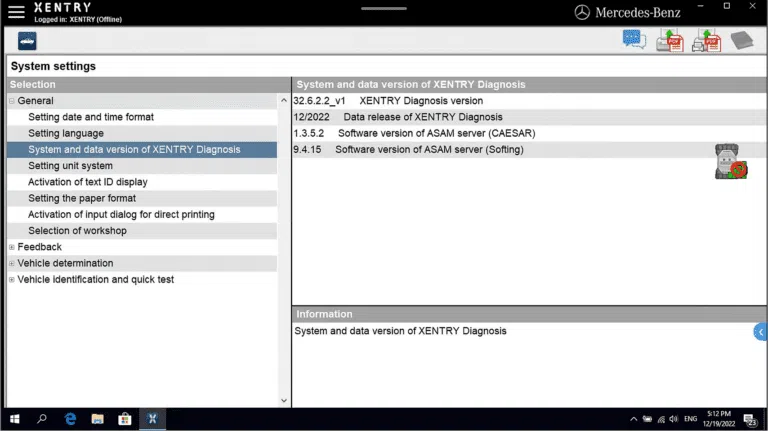Select System and data version of XENTRY Diagnosis
768x431 pixels.
coord(142,149)
